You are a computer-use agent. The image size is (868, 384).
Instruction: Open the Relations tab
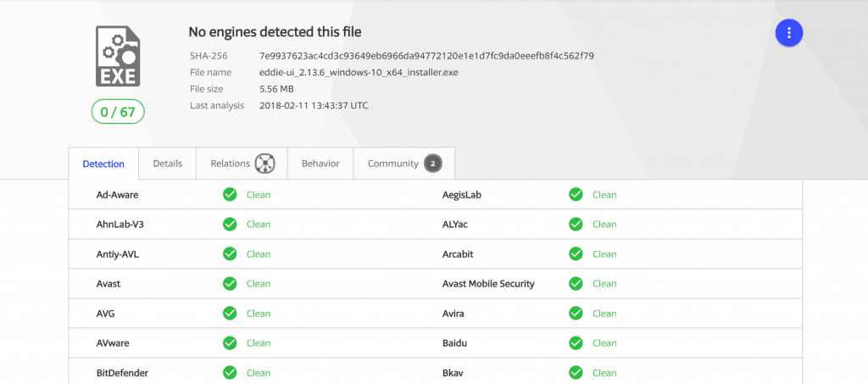[242, 164]
